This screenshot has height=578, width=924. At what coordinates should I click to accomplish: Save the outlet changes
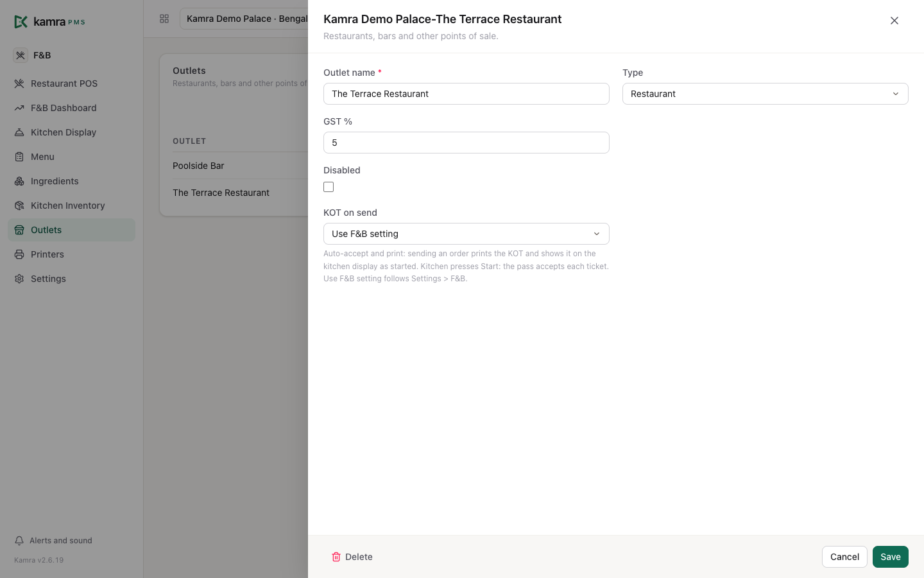click(x=891, y=557)
